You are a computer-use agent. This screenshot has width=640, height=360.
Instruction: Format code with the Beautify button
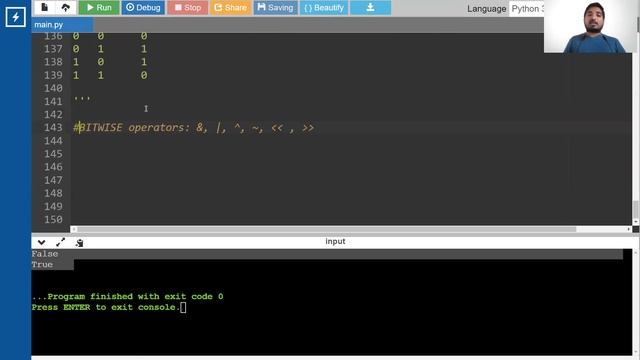[324, 7]
